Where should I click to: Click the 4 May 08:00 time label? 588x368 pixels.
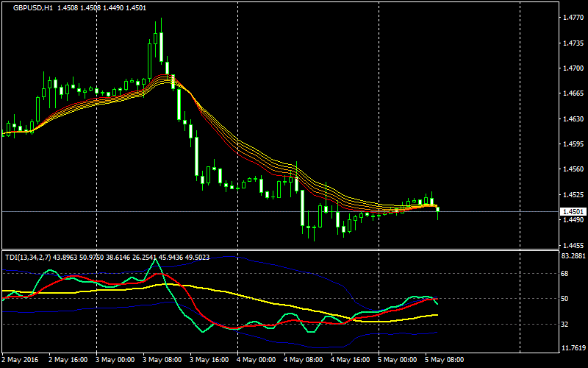303,360
